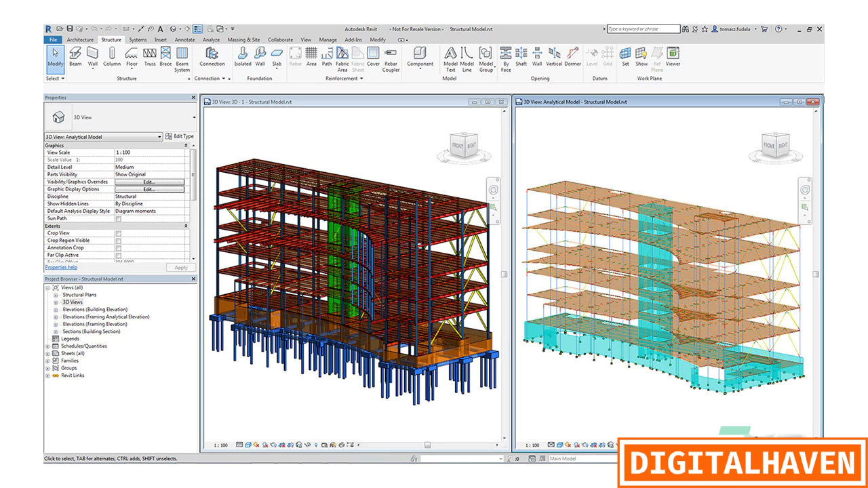Toggle the Crop Region Visible checkbox
The image size is (868, 488).
pyautogui.click(x=118, y=241)
